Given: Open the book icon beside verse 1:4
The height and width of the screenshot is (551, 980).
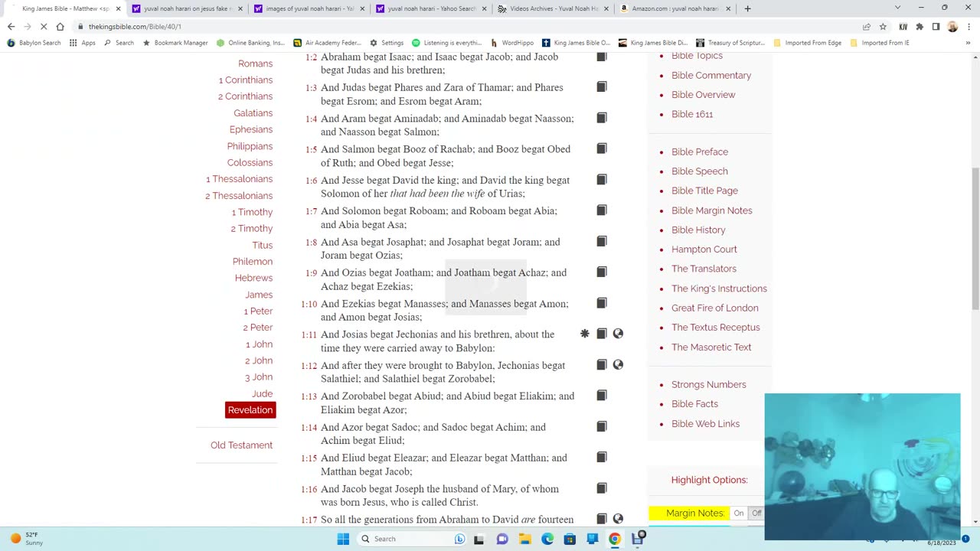Looking at the screenshot, I should 602,118.
